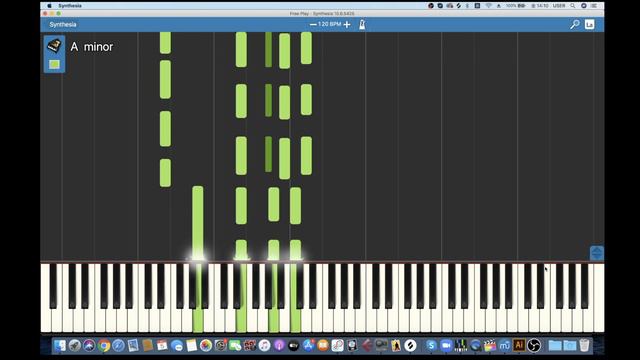Open the Trash in the Dock
The image size is (640, 360).
pyautogui.click(x=584, y=346)
